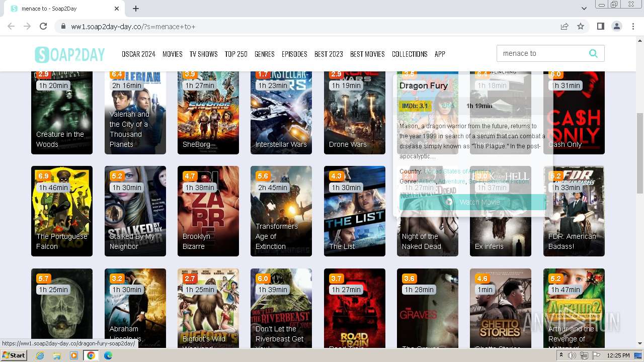644x362 pixels.
Task: Open Bigfoot's Wild Weekend poster
Action: pos(208,309)
